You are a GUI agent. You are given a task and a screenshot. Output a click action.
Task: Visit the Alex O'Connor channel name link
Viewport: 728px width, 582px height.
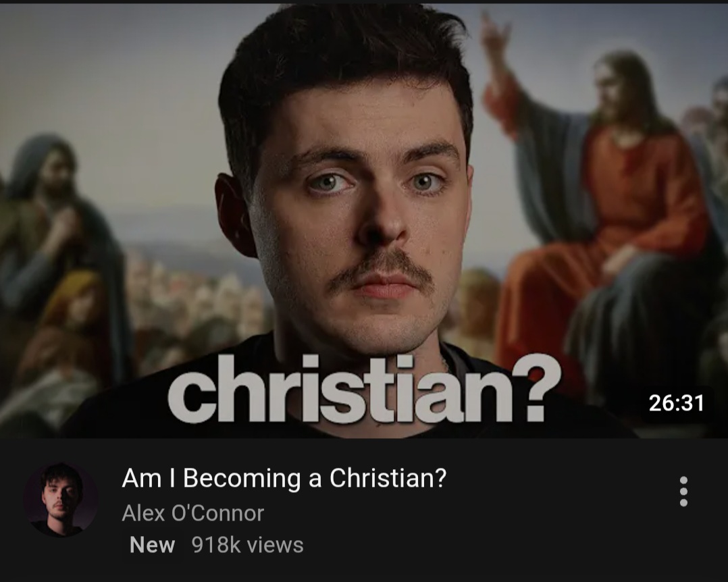pyautogui.click(x=192, y=513)
